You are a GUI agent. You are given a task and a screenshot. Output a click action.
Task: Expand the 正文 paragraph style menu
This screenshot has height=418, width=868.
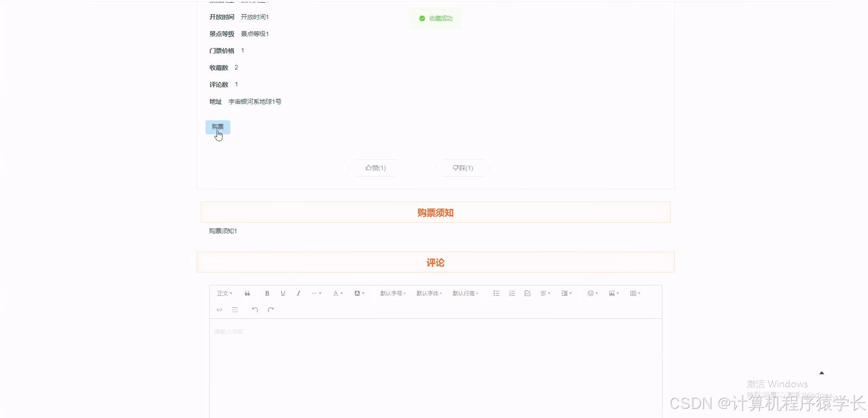coord(224,293)
